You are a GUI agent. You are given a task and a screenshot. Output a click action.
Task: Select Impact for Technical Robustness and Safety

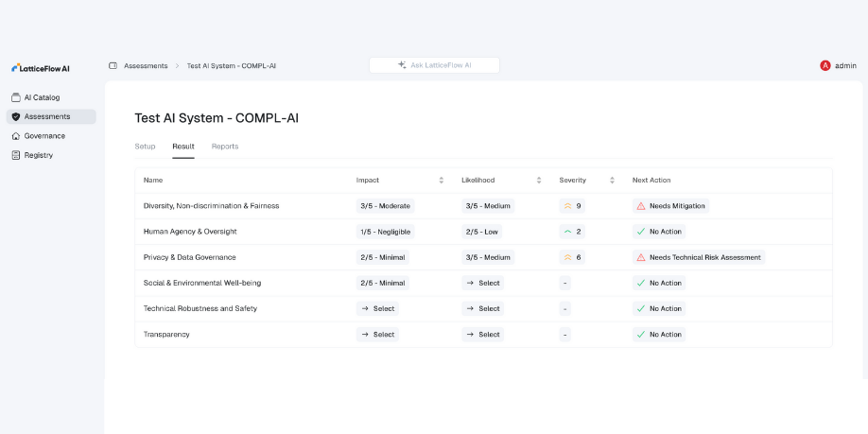point(377,309)
